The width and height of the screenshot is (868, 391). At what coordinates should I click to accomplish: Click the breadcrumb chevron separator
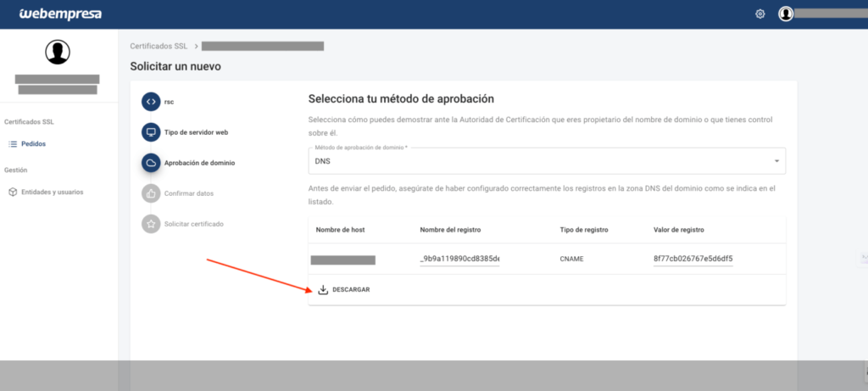click(196, 46)
